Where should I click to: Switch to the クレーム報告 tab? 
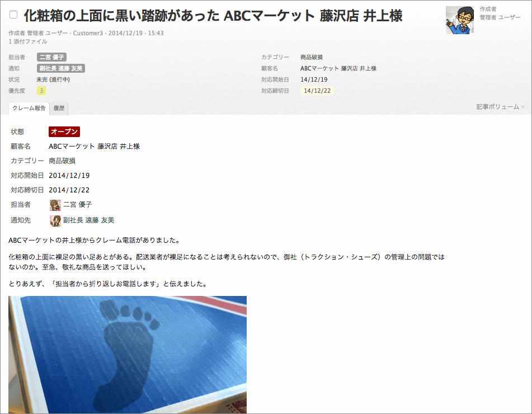click(x=29, y=108)
